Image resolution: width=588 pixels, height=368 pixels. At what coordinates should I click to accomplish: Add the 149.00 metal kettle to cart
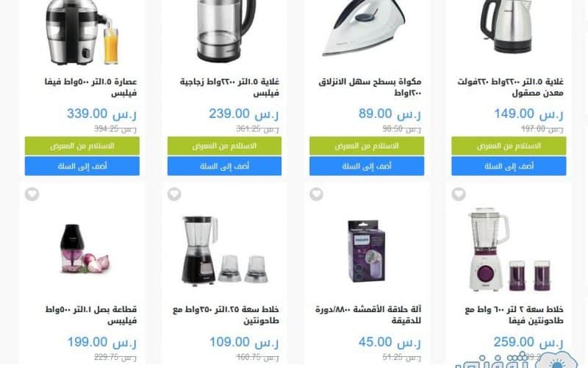click(x=509, y=166)
